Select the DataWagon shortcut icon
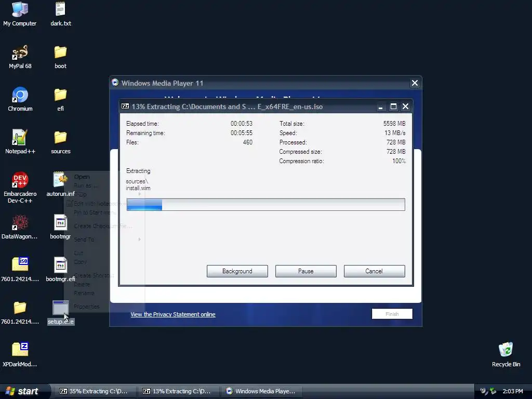 [20, 227]
